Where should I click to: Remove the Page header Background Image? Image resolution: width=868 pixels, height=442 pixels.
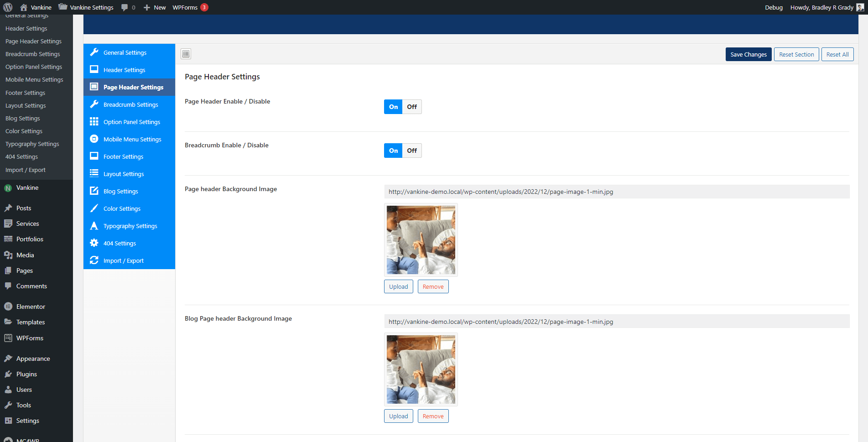click(x=433, y=286)
